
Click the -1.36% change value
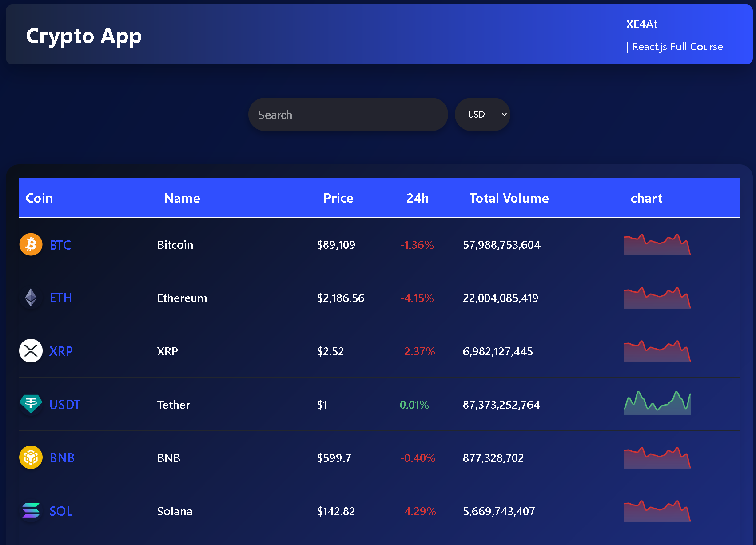(x=417, y=245)
